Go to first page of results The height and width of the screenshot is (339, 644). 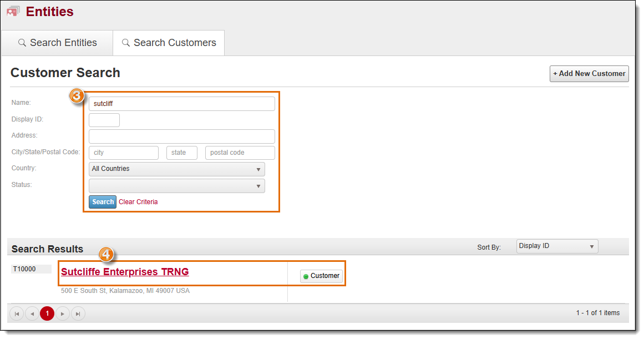point(17,314)
